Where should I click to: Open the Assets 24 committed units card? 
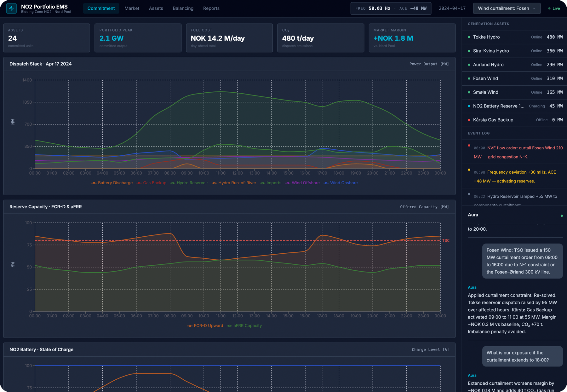[47, 38]
